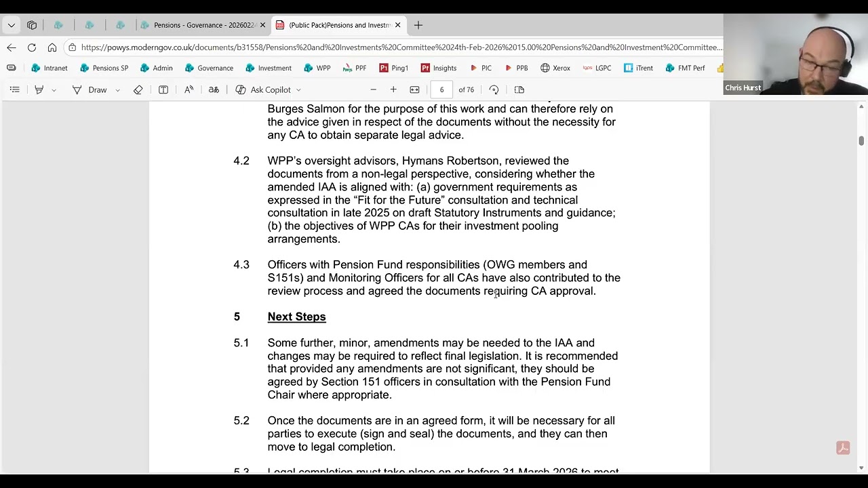Expand the Highlight color options arrow
This screenshot has width=868, height=488.
(x=54, y=89)
